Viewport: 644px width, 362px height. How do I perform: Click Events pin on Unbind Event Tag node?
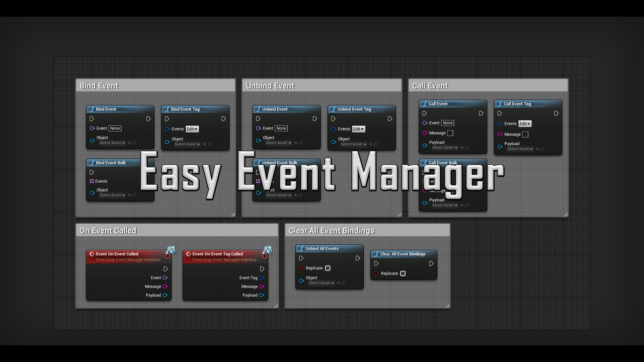(x=334, y=129)
